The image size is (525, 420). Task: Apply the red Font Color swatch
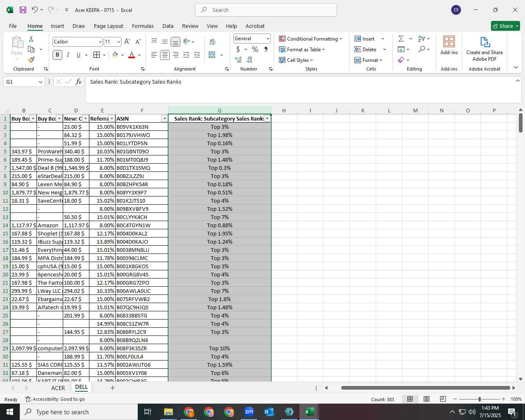[x=132, y=55]
